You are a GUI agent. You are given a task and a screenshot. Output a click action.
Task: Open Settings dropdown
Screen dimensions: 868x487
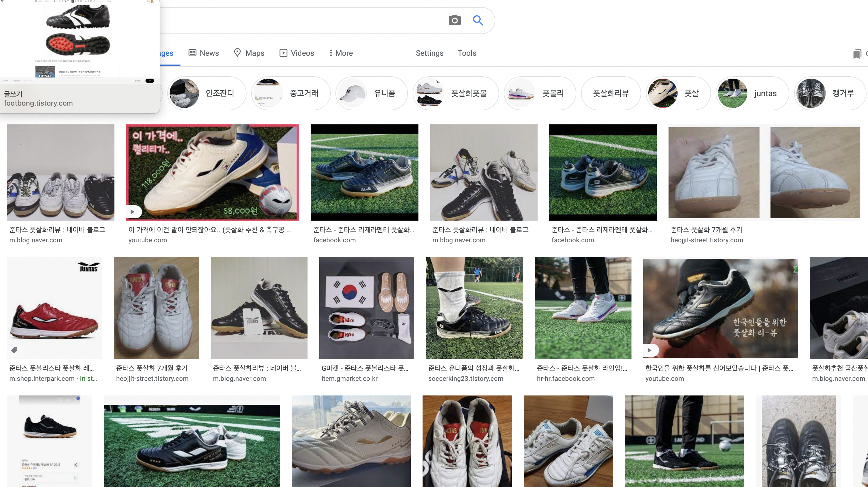coord(429,53)
